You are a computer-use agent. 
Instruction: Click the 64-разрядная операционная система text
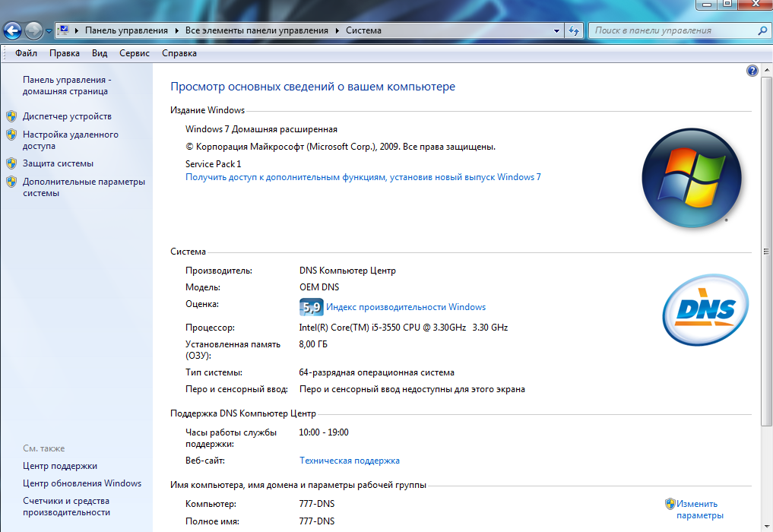coord(377,372)
